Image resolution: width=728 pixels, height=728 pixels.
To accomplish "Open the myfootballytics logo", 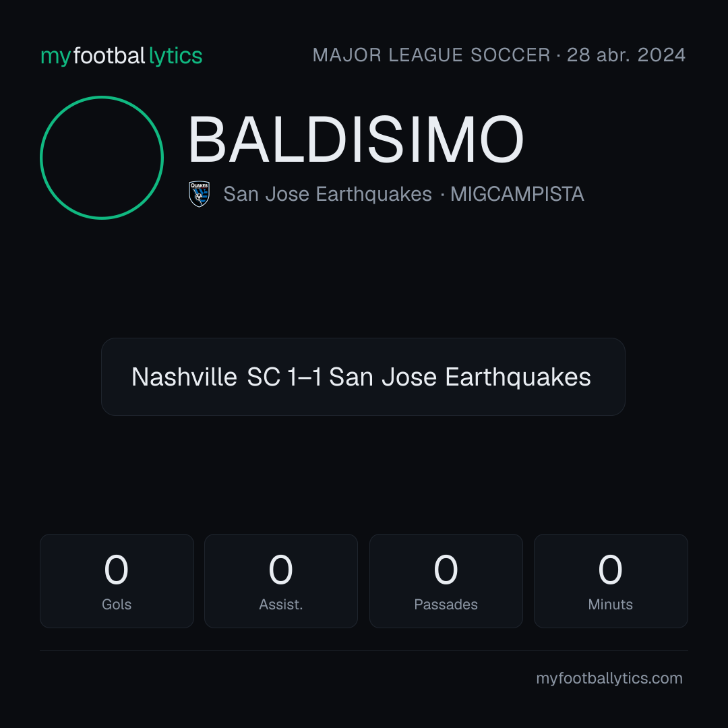I will point(121,56).
